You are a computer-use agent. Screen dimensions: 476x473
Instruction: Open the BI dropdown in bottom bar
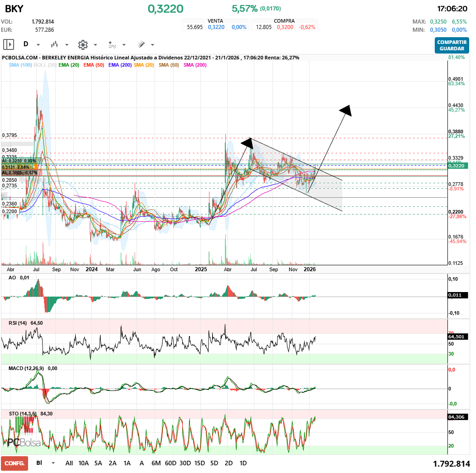pyautogui.click(x=53, y=463)
